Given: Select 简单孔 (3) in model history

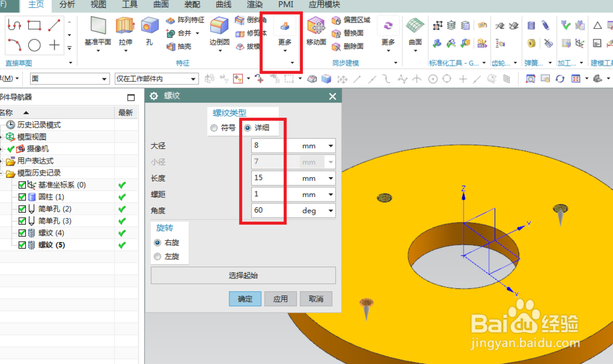Looking at the screenshot, I should click(55, 221).
